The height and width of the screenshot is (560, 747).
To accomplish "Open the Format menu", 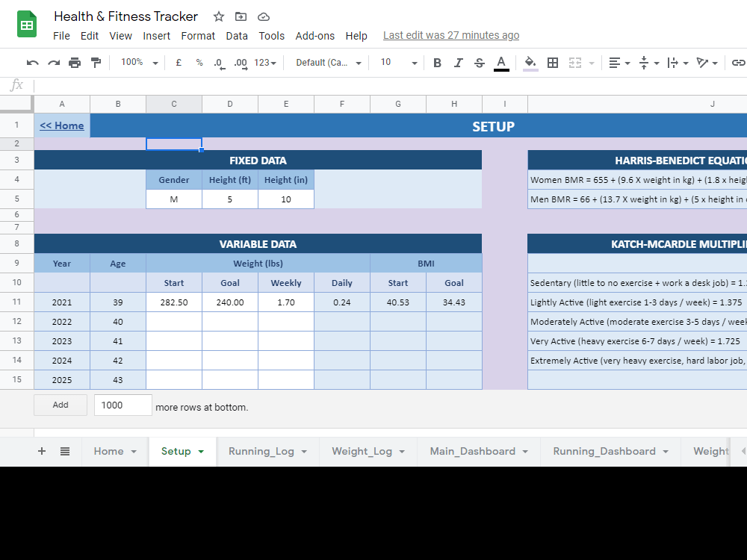I will pos(198,35).
